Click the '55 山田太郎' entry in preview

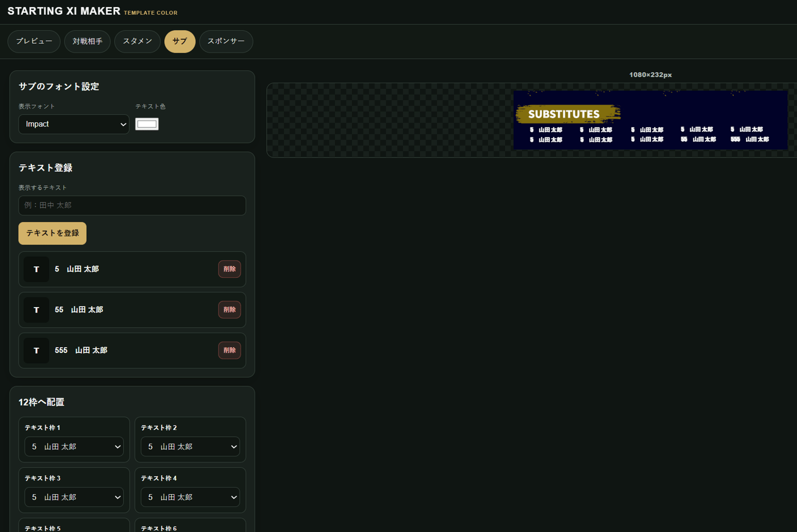698,139
